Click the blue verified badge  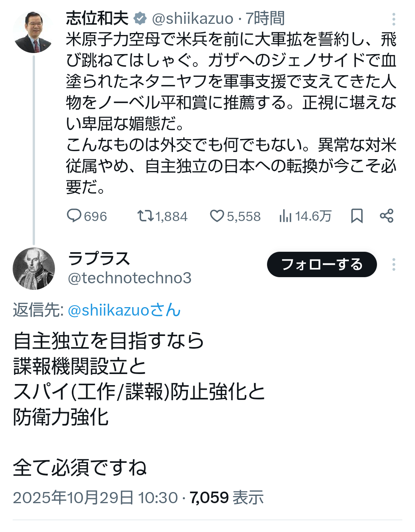click(140, 18)
